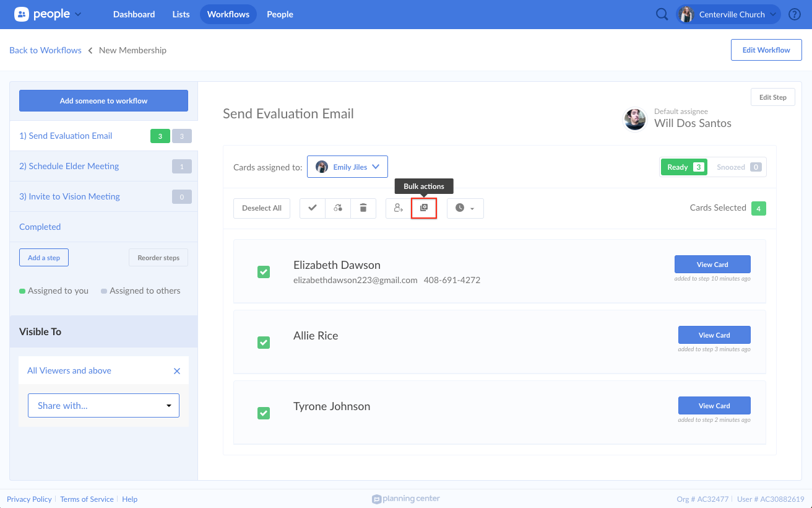This screenshot has height=508, width=812.
Task: Uncheck Allie Rice's card checkbox
Action: (x=264, y=343)
